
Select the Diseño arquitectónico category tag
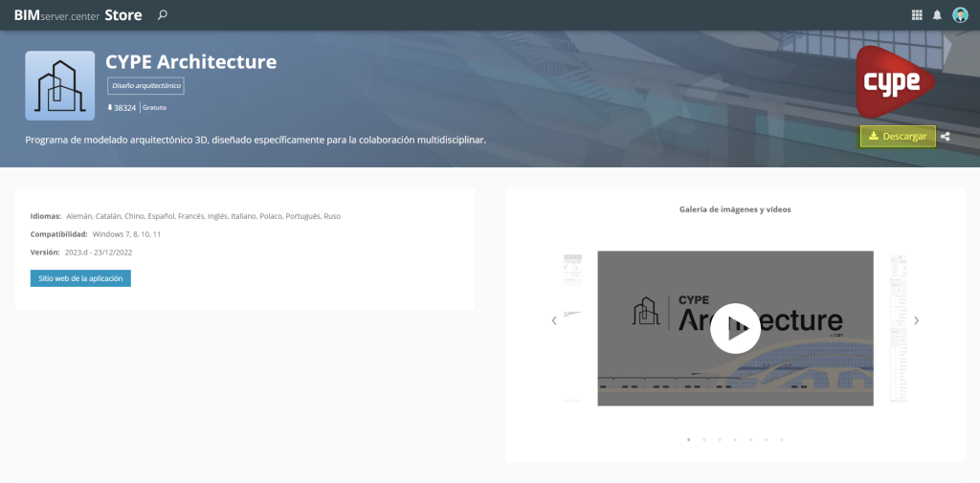(145, 86)
